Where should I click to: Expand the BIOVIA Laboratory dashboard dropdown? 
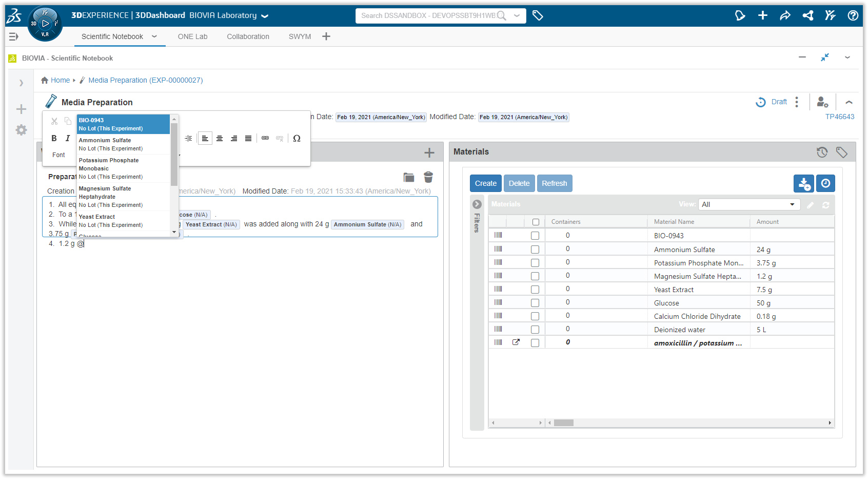265,16
